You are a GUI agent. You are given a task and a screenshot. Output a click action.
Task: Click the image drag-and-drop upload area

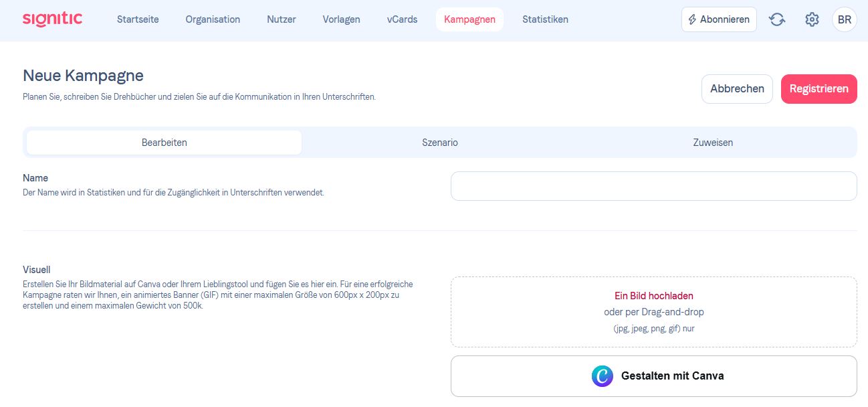pos(654,312)
